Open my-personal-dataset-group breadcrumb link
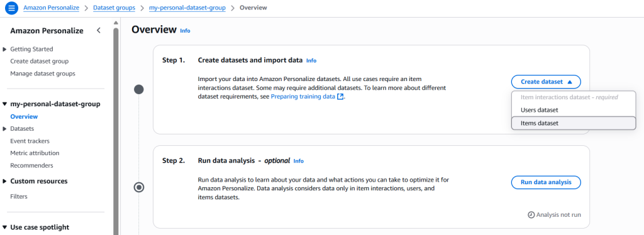Viewport: 644px width, 235px height. point(187,8)
